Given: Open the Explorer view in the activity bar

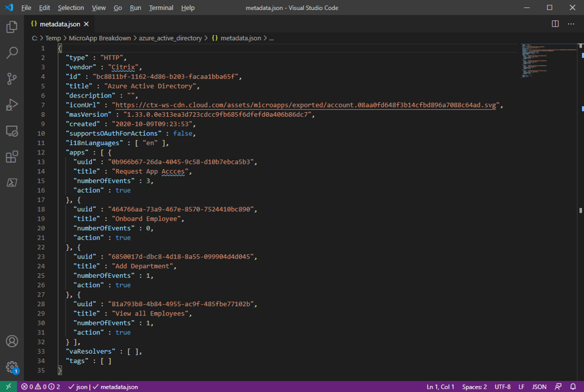Looking at the screenshot, I should (x=11, y=27).
